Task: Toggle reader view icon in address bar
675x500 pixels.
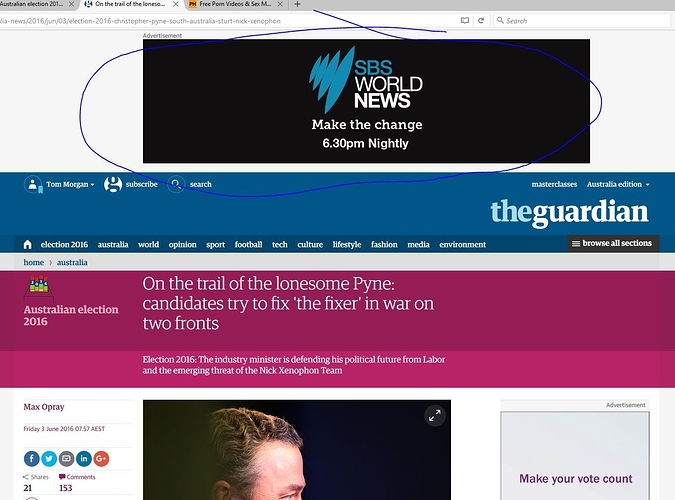Action: point(465,21)
